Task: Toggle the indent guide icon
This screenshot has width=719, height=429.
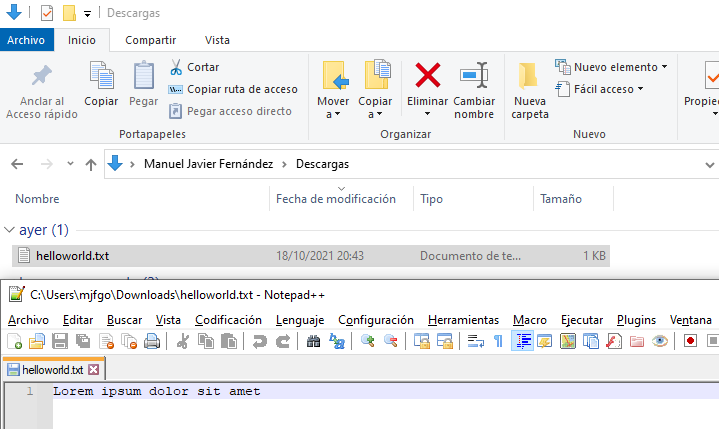Action: 522,341
